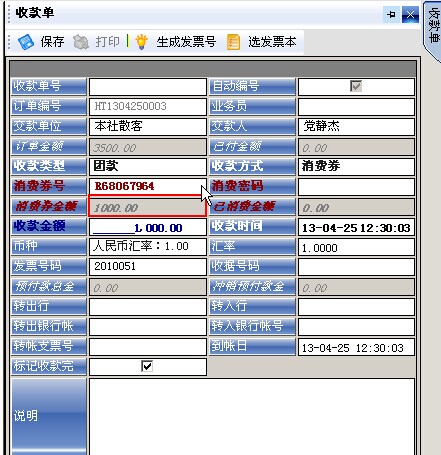Viewport: 441px width, 455px height.
Task: Open the 收款类型 field showing 团款
Action: (x=148, y=166)
